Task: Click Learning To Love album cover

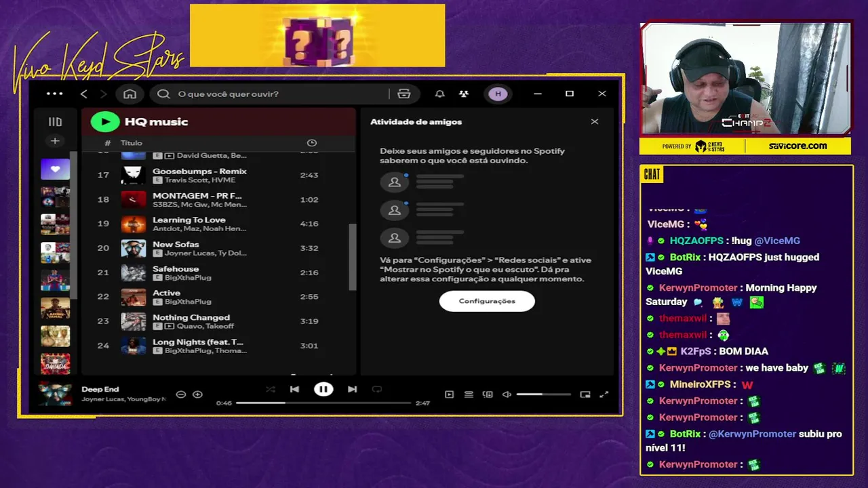Action: click(x=134, y=224)
